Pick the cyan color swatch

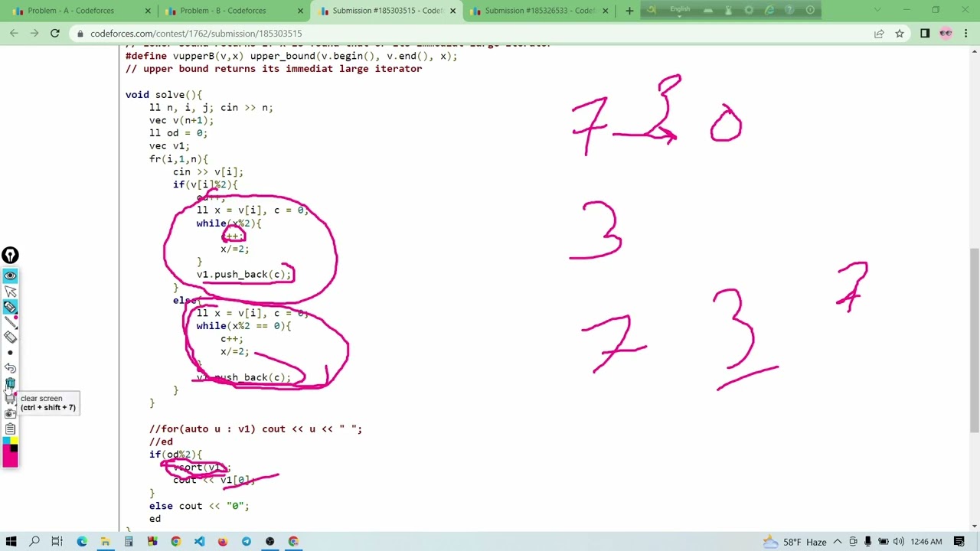(x=6, y=441)
